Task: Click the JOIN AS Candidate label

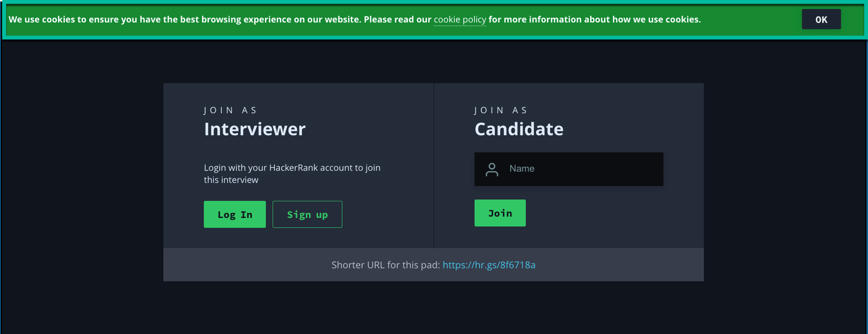Action: 500,110
